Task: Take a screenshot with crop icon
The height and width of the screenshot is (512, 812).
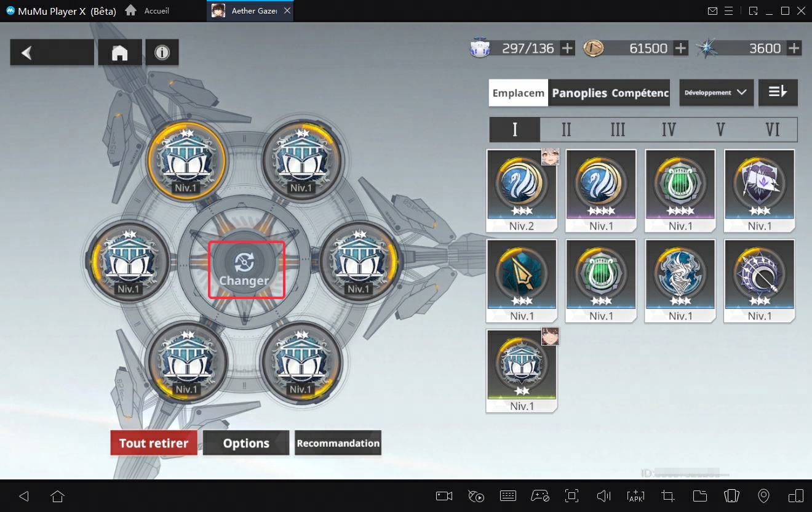Action: click(667, 496)
